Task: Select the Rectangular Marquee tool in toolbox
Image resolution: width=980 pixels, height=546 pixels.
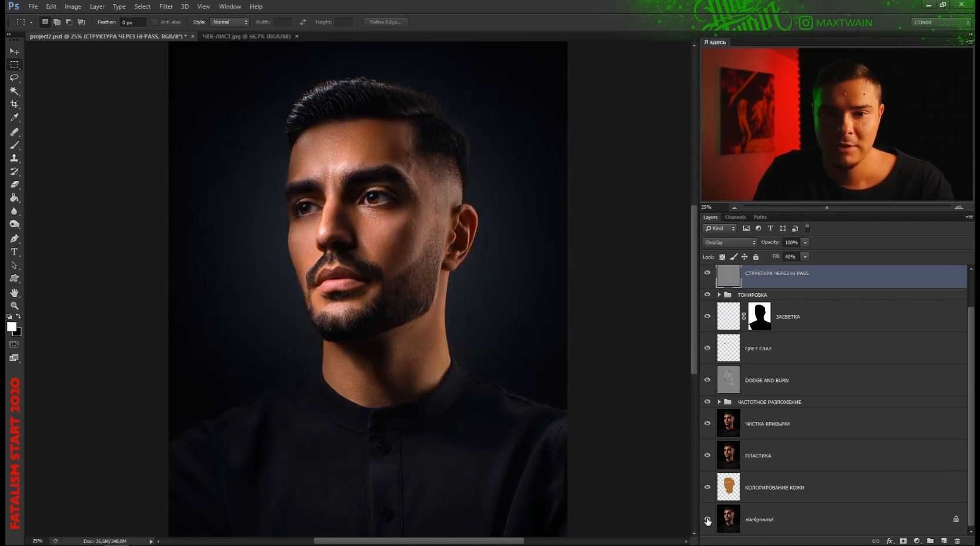Action: [14, 65]
